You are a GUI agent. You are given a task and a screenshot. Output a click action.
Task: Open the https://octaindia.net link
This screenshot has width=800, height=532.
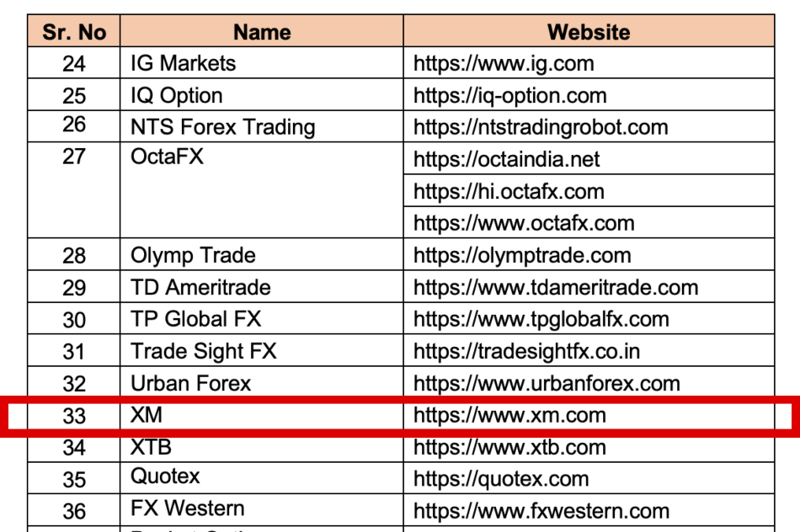tap(507, 159)
